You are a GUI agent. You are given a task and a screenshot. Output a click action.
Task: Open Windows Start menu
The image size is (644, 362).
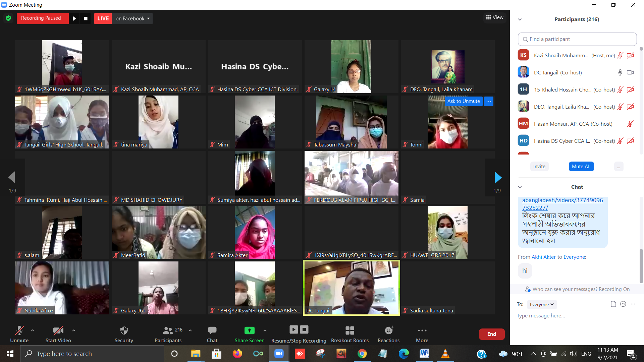pyautogui.click(x=10, y=354)
